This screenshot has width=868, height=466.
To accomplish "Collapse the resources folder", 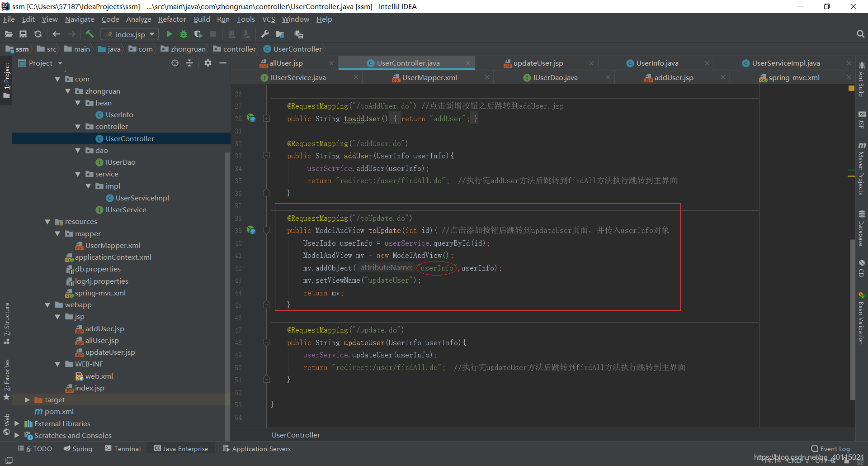I will point(47,222).
